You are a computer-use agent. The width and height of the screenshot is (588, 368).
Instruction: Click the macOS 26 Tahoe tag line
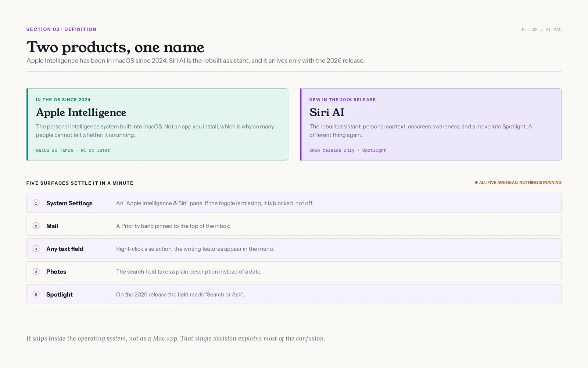(73, 150)
